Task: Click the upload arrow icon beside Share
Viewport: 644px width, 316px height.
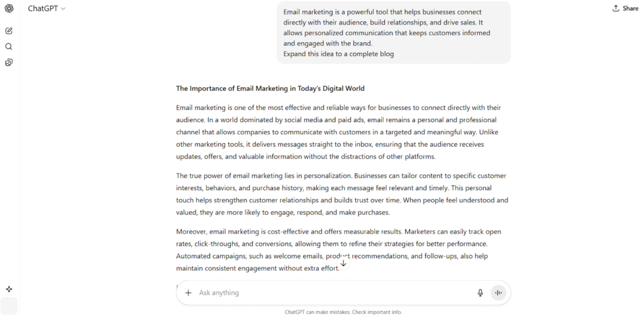Action: point(616,9)
